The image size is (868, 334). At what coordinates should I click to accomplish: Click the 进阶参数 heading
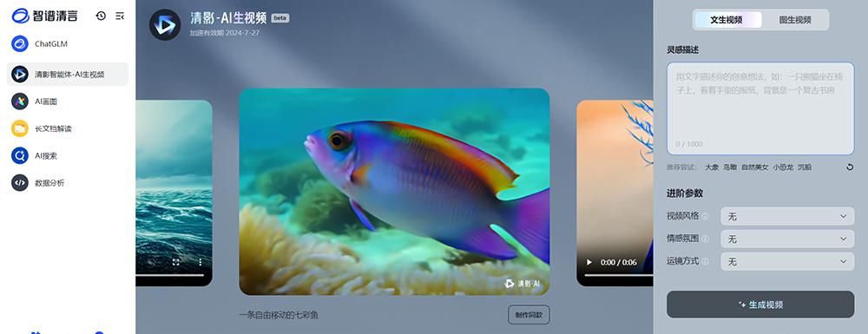point(685,193)
